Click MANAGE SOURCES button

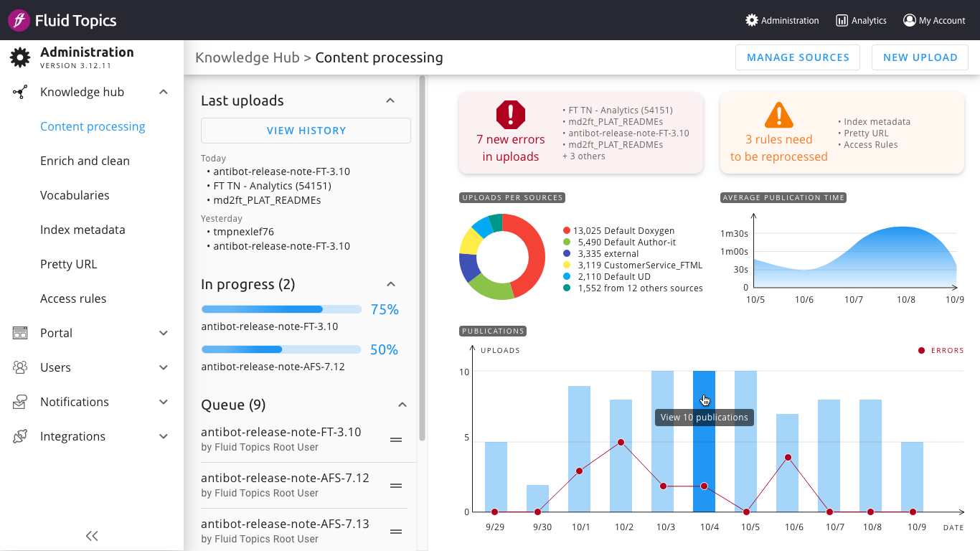tap(798, 57)
